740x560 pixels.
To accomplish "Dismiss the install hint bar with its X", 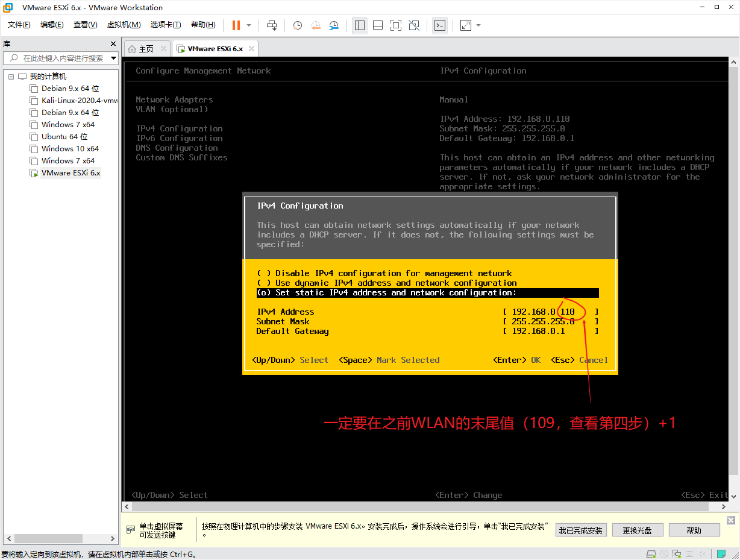I will pos(731,520).
